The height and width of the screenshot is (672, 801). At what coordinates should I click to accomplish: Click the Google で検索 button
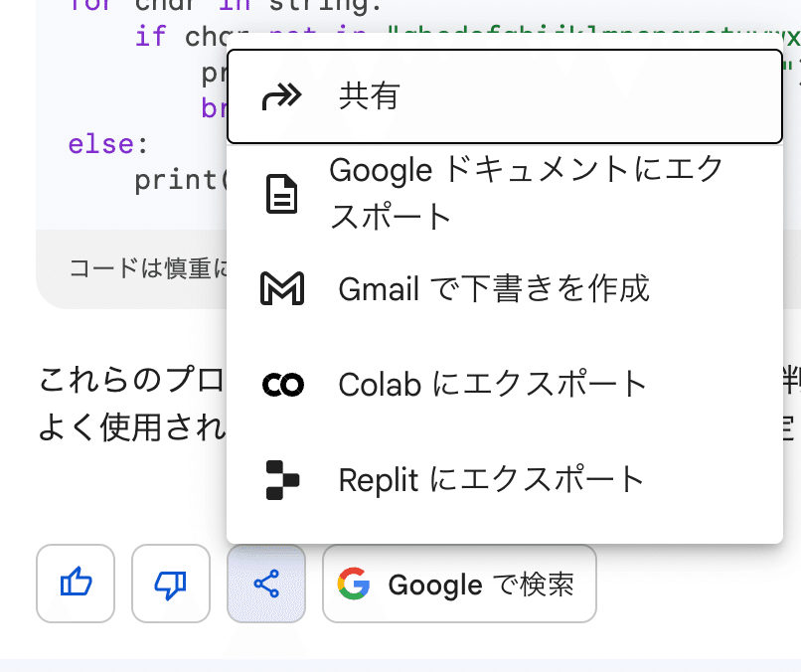[459, 584]
